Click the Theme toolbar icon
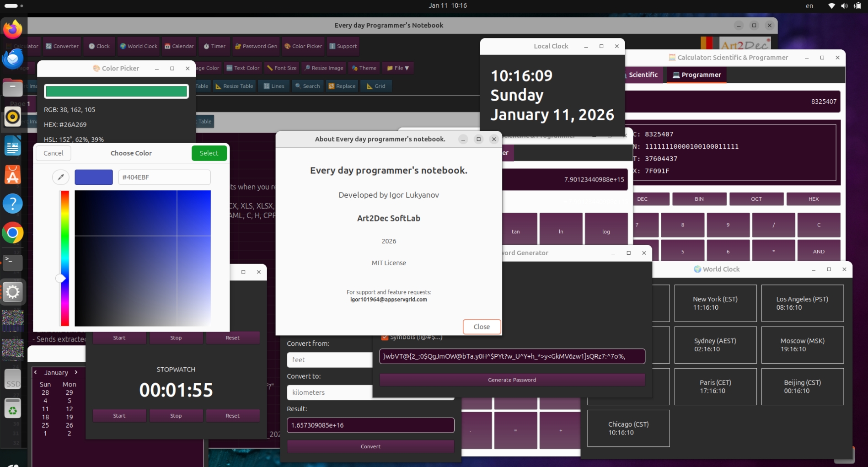 click(364, 68)
